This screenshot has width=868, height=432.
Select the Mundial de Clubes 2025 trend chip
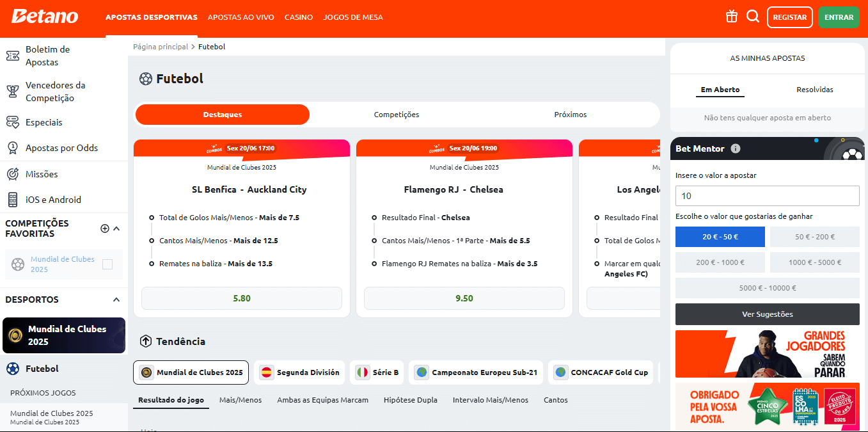click(191, 372)
